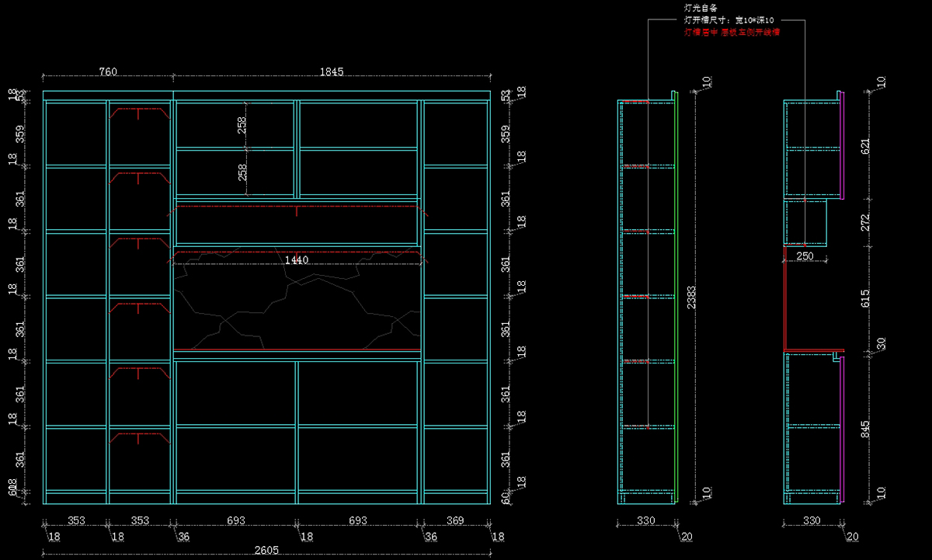Click the 760 dimension at top left
This screenshot has width=932, height=560.
[108, 71]
